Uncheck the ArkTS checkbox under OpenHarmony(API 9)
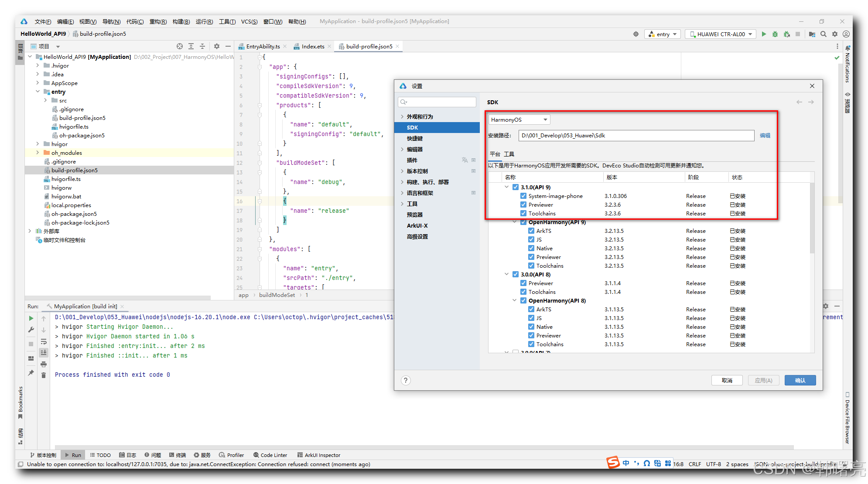 tap(531, 231)
